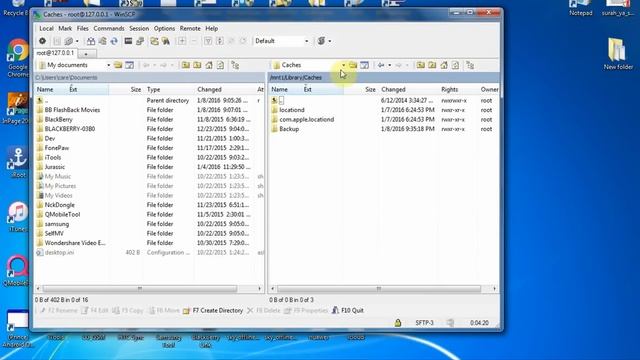Image resolution: width=640 pixels, height=360 pixels.
Task: Toggle remote directory tree icon
Action: point(470,65)
